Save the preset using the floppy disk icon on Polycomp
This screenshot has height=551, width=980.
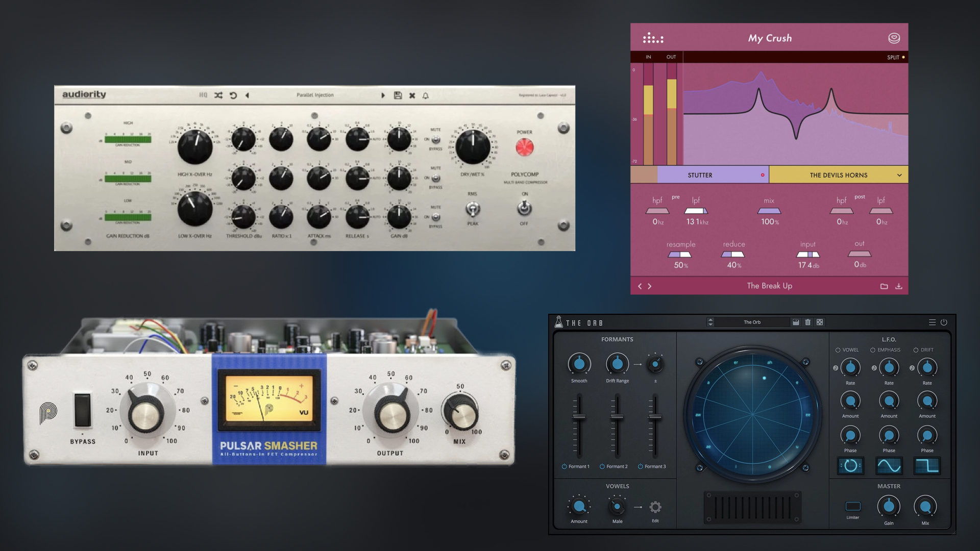tap(398, 95)
